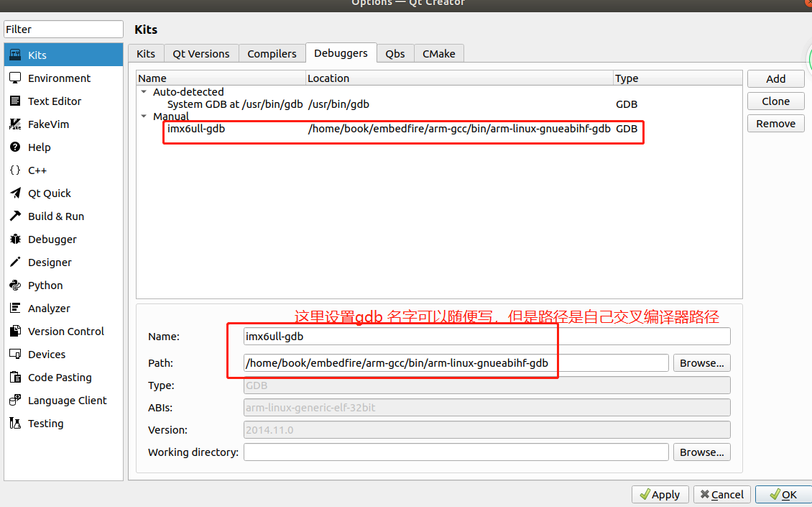This screenshot has width=812, height=507.
Task: Sort list by Location column header
Action: [459, 78]
